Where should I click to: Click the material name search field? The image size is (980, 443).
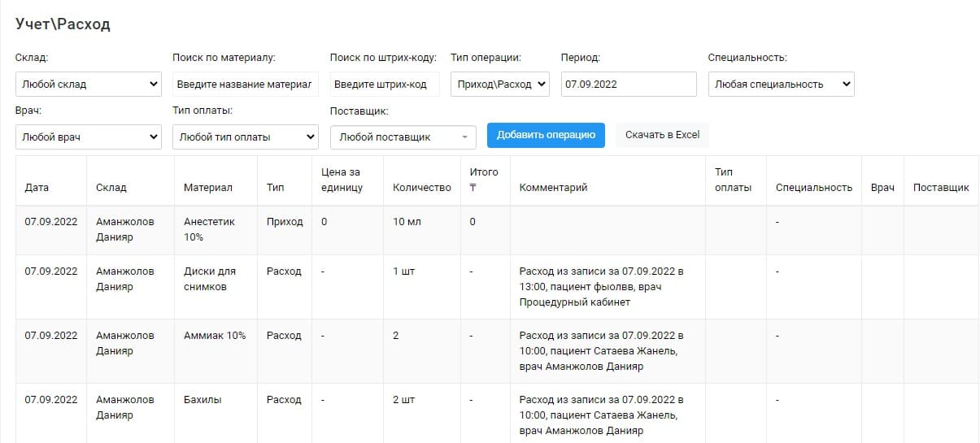click(x=245, y=85)
